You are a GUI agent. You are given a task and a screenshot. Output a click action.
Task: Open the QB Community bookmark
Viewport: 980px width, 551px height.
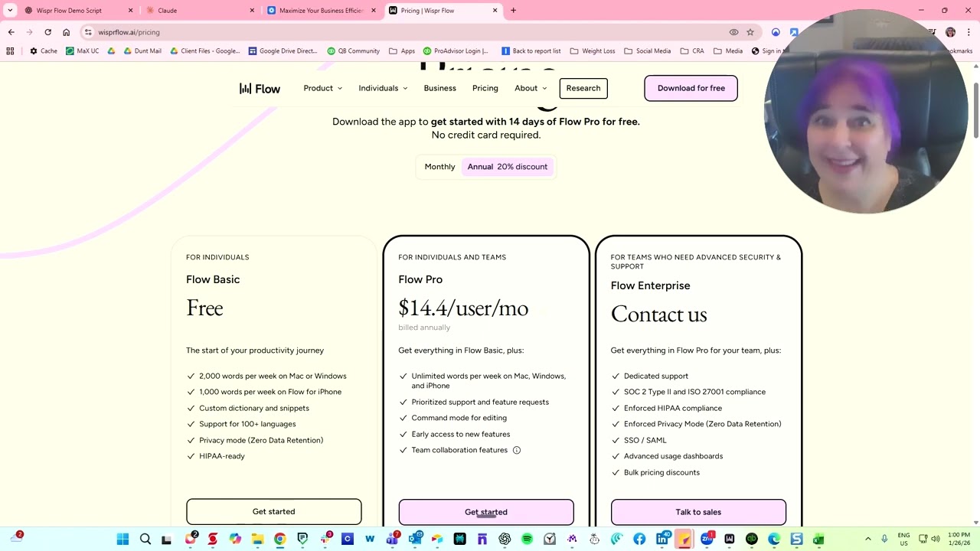click(x=353, y=51)
